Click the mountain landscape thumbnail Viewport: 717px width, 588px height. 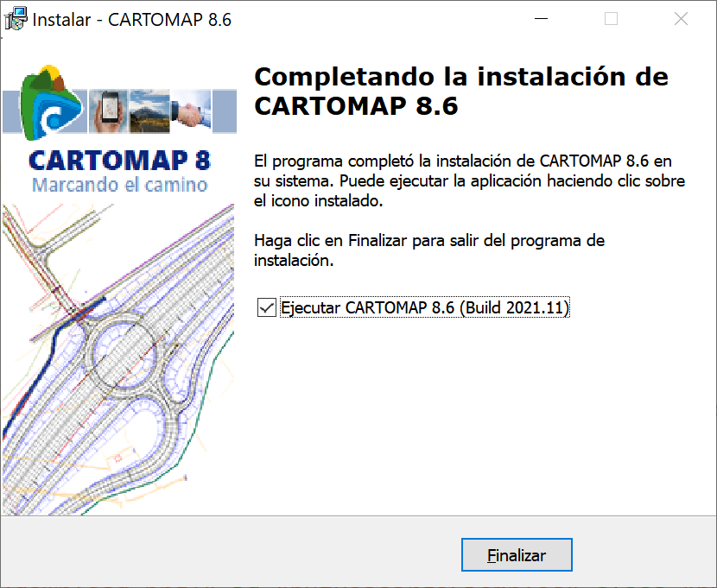[149, 112]
